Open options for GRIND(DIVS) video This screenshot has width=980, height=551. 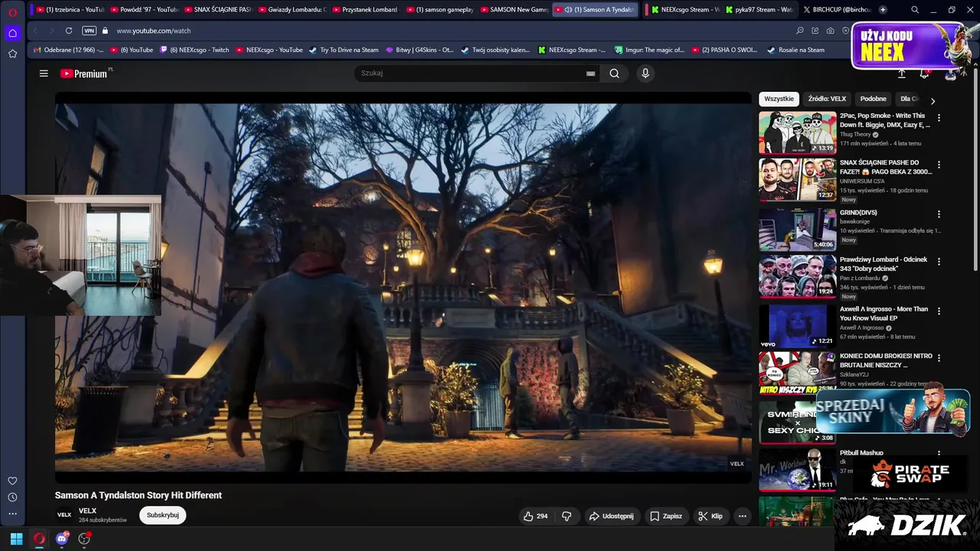point(939,214)
